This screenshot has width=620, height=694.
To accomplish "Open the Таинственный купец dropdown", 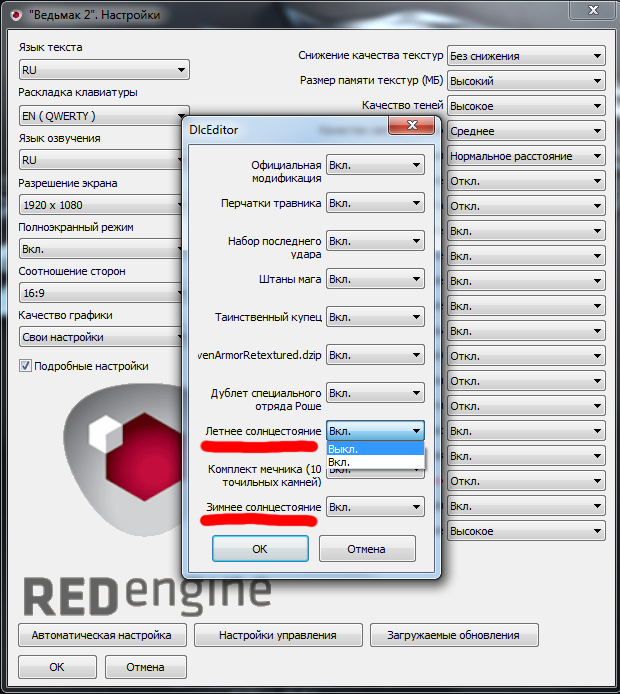I will click(x=375, y=317).
